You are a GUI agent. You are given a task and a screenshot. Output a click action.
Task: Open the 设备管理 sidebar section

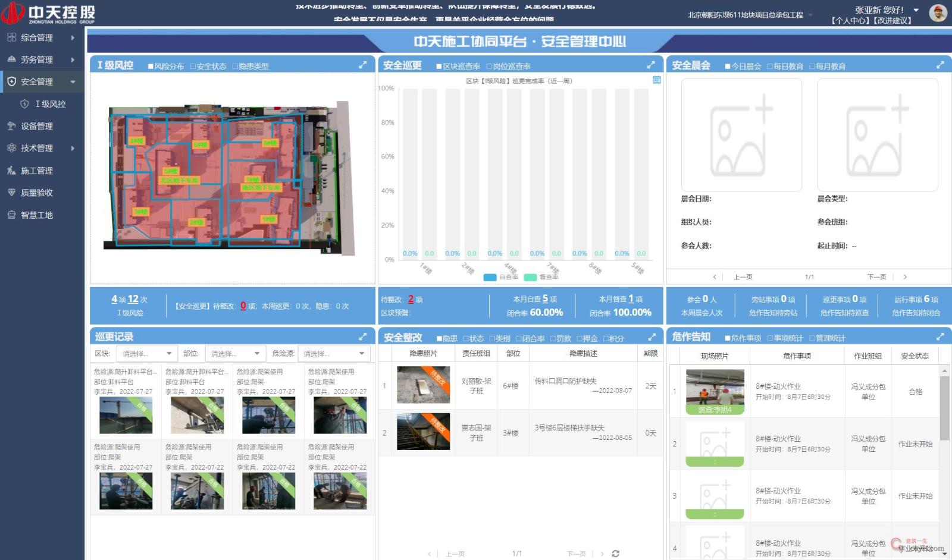[36, 126]
